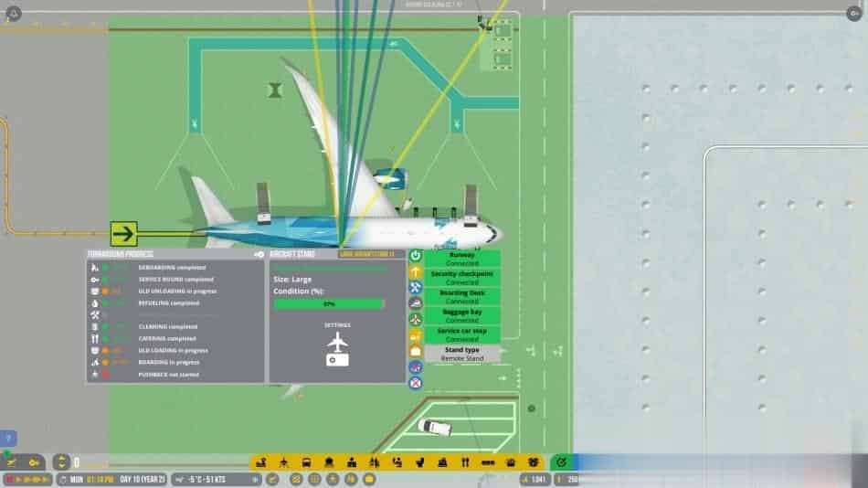The height and width of the screenshot is (488, 868).
Task: Click the Security checkpoint Connected status box
Action: click(462, 278)
